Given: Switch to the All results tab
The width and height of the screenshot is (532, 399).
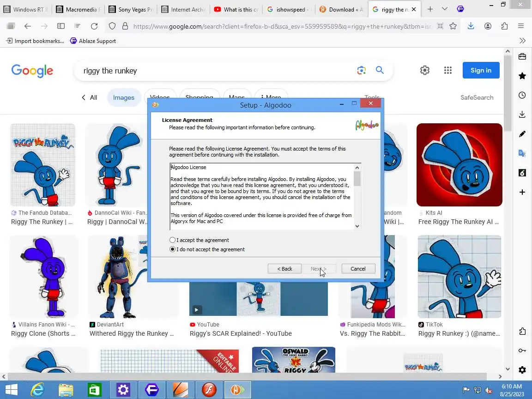Looking at the screenshot, I should 89,98.
